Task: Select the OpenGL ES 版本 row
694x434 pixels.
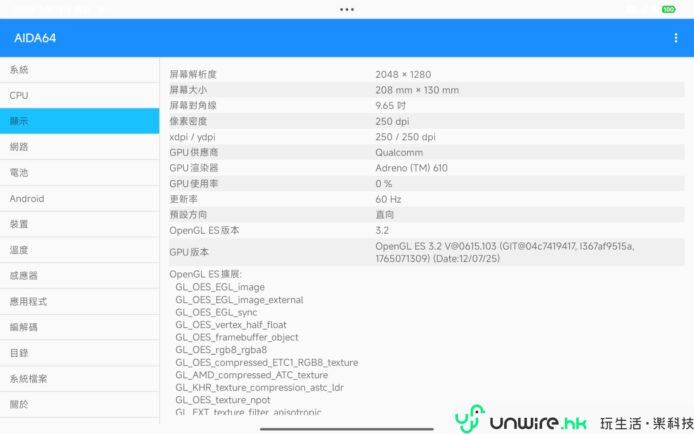Action: (x=427, y=230)
